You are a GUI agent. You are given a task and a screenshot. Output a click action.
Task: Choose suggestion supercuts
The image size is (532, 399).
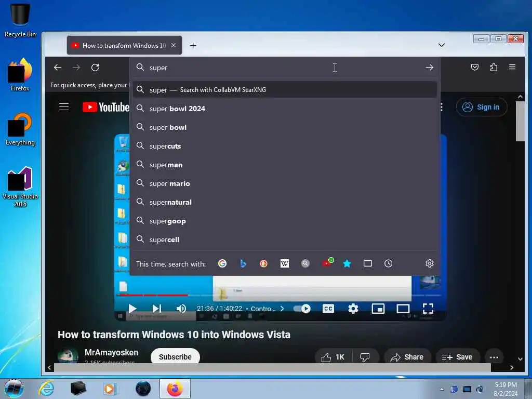pyautogui.click(x=285, y=146)
